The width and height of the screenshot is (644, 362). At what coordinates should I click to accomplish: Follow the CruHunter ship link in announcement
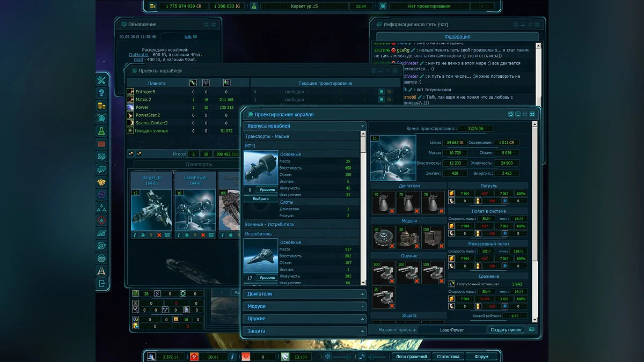pos(138,55)
